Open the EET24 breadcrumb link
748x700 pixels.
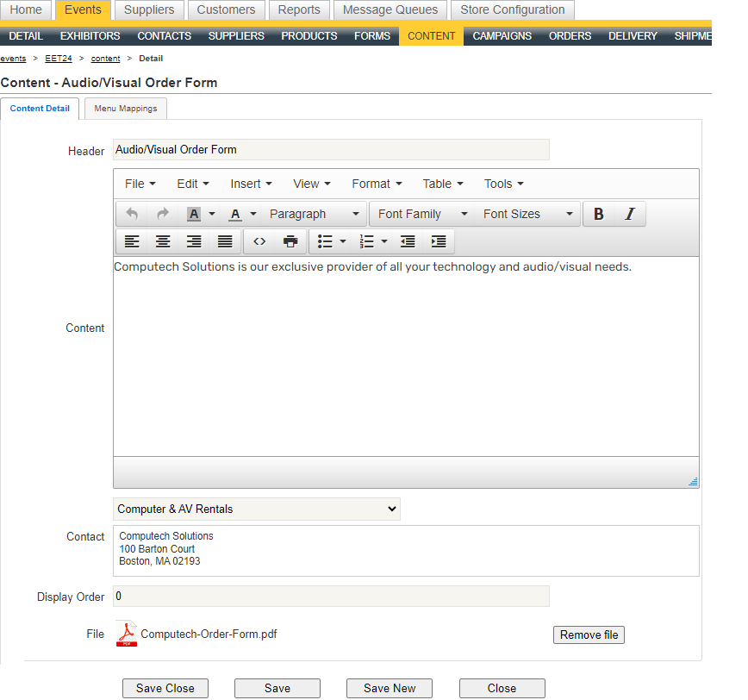[58, 58]
